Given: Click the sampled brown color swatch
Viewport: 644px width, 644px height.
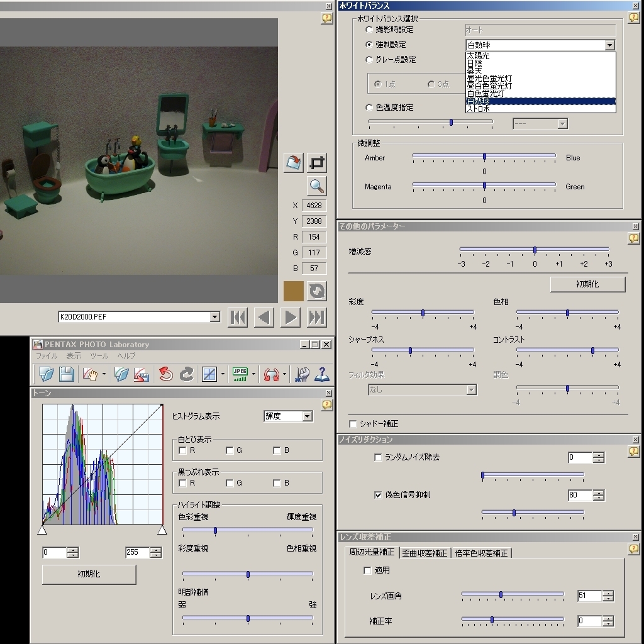Looking at the screenshot, I should (294, 291).
